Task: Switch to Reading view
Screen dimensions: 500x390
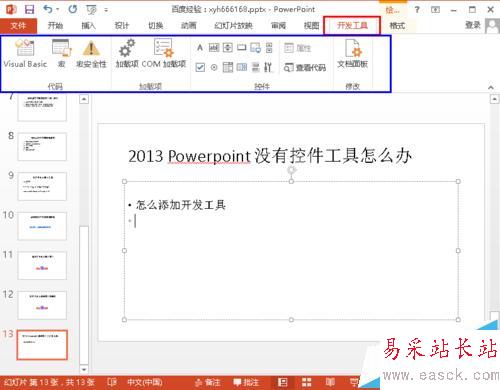Action: (x=330, y=382)
